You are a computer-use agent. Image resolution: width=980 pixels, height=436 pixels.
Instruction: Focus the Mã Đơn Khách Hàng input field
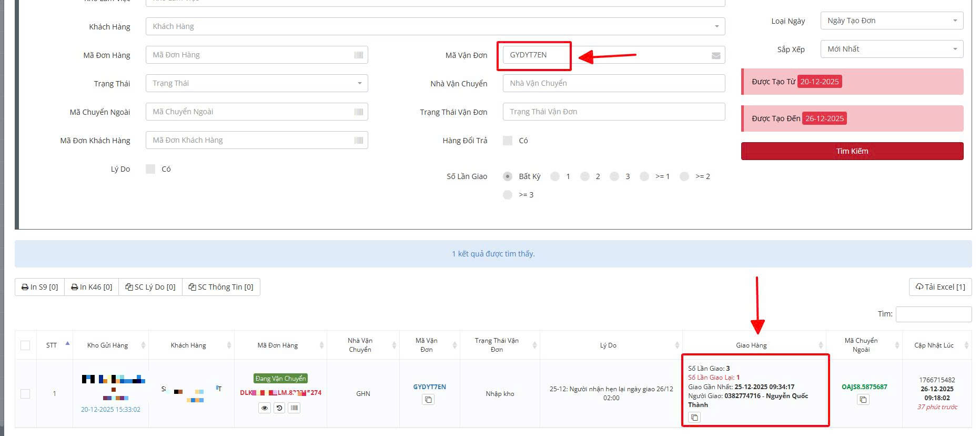point(257,140)
